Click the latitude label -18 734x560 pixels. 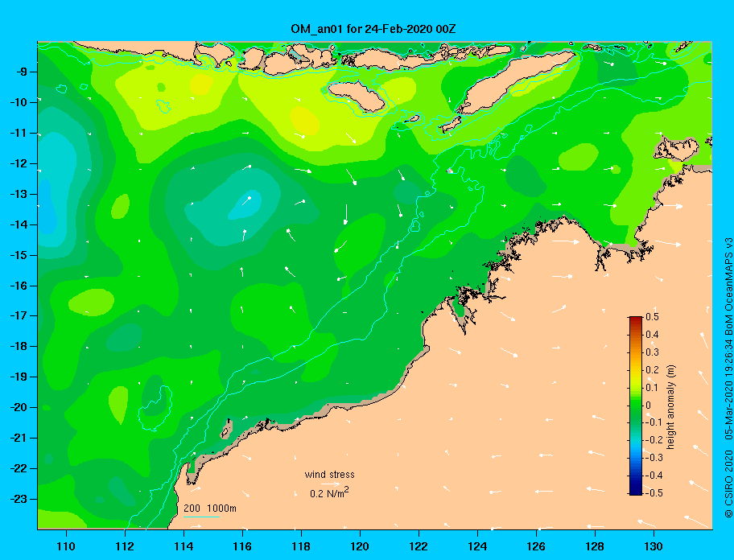coord(19,347)
